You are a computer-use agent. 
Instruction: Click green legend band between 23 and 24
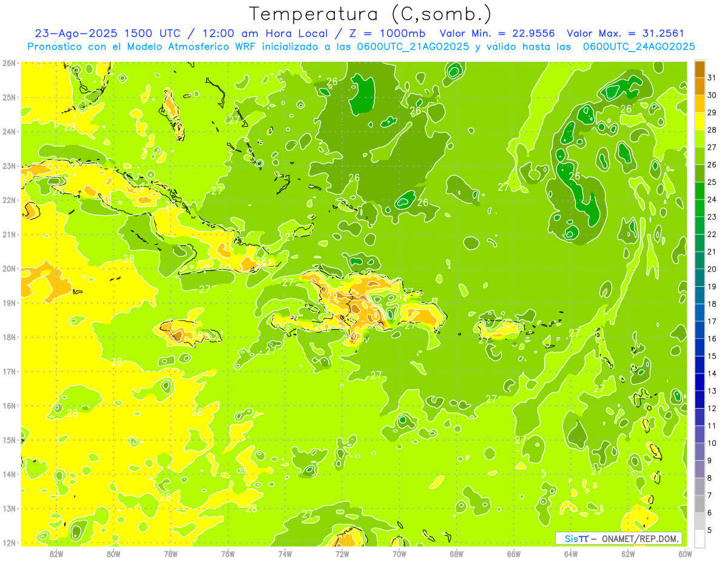(x=699, y=208)
